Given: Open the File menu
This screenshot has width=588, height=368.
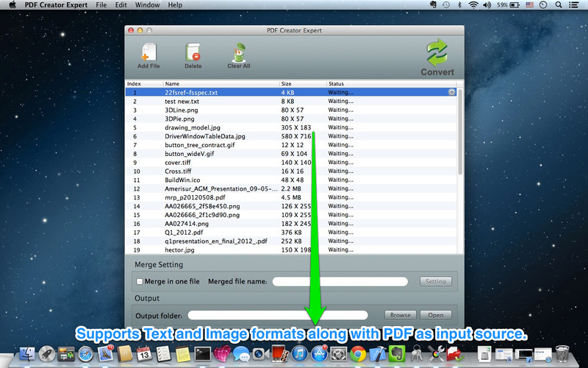Looking at the screenshot, I should pyautogui.click(x=101, y=5).
